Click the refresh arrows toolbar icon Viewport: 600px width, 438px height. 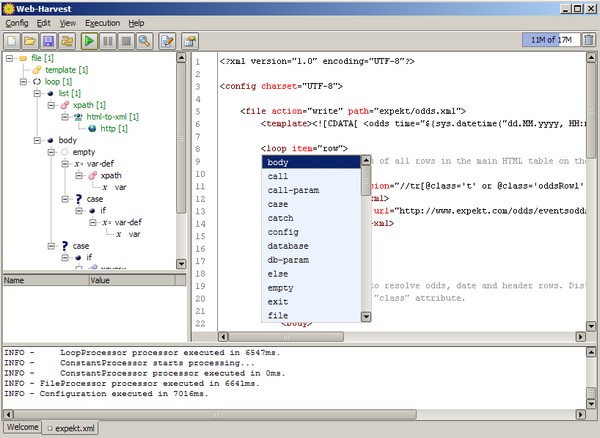[x=67, y=41]
